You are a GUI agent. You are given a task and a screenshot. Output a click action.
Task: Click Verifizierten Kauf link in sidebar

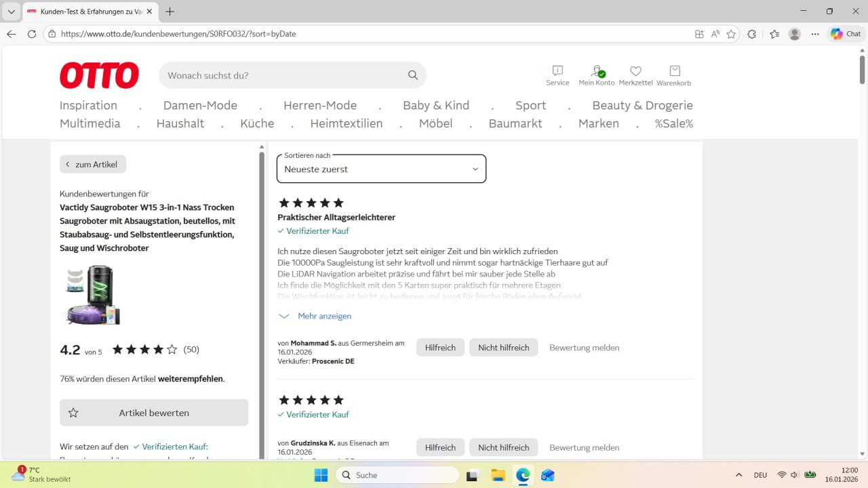pos(170,447)
